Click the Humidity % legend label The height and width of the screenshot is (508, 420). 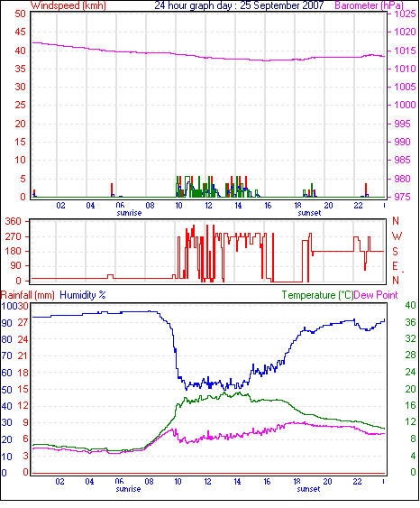click(x=83, y=295)
